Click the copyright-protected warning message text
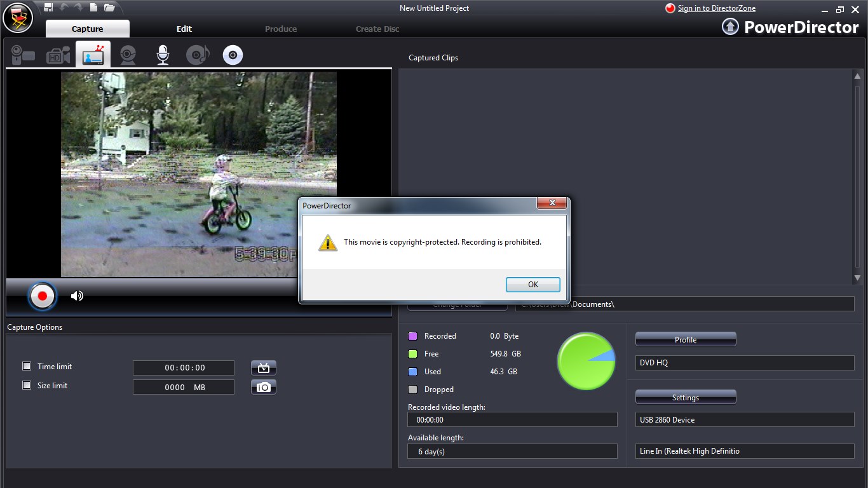This screenshot has height=488, width=868. click(x=442, y=242)
